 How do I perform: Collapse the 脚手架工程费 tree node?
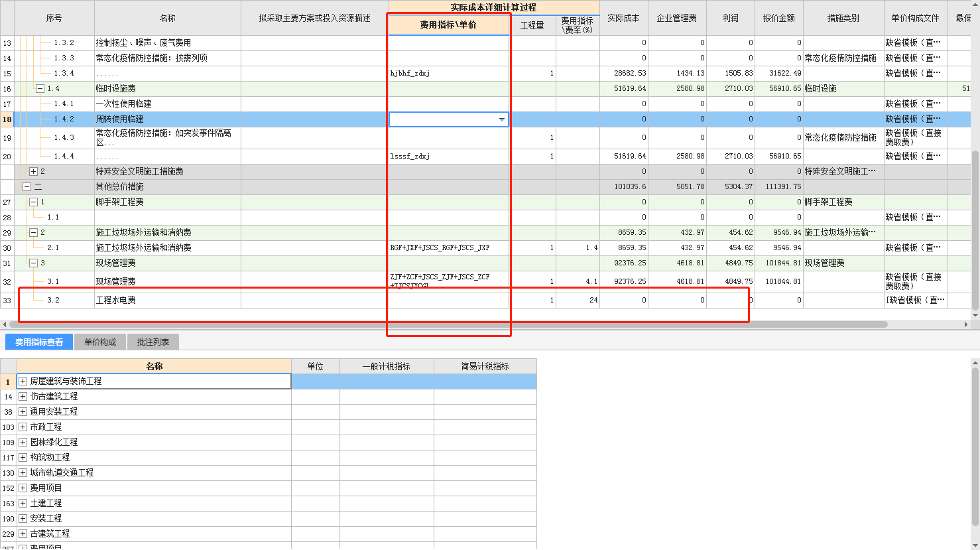point(33,202)
